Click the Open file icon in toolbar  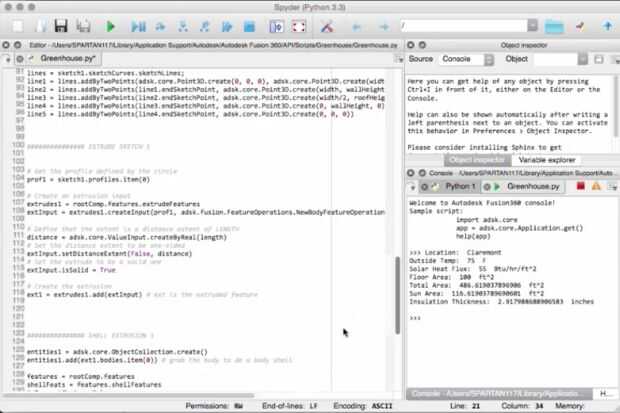coord(41,27)
